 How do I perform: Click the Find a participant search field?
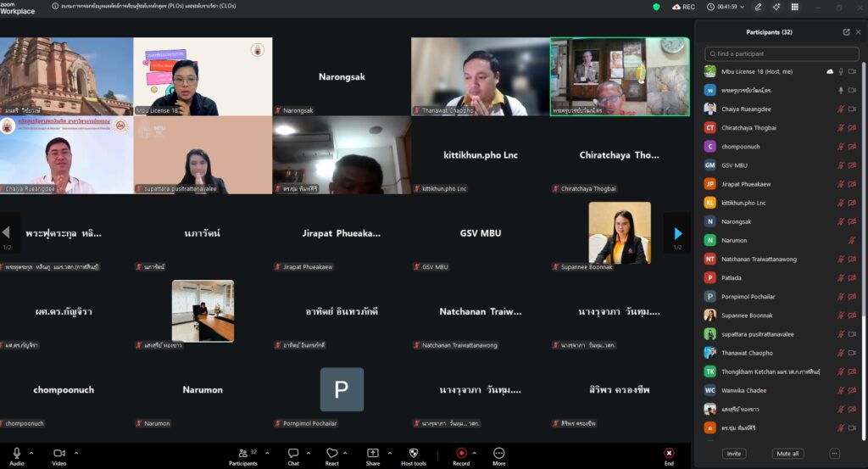(x=781, y=53)
